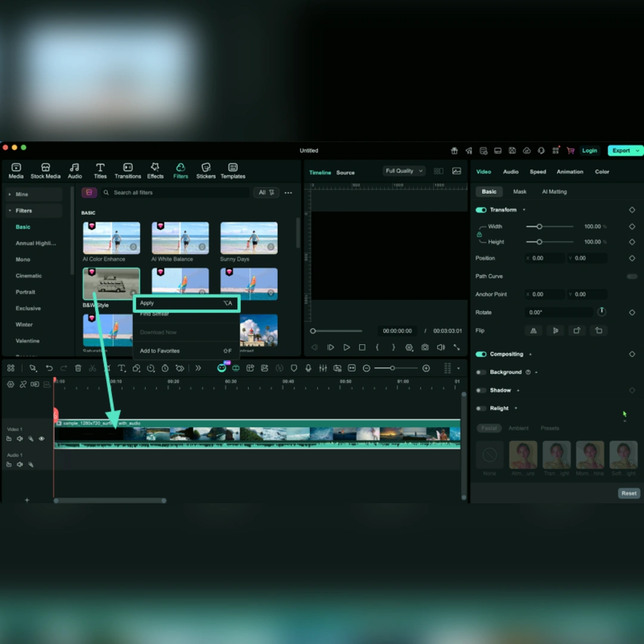Open the shopping cart icon

coord(571,150)
